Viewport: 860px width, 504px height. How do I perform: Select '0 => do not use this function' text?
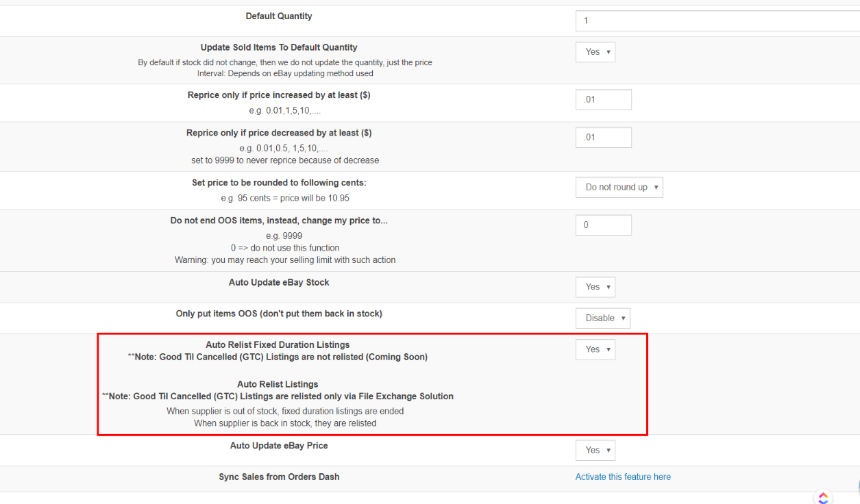pyautogui.click(x=285, y=248)
